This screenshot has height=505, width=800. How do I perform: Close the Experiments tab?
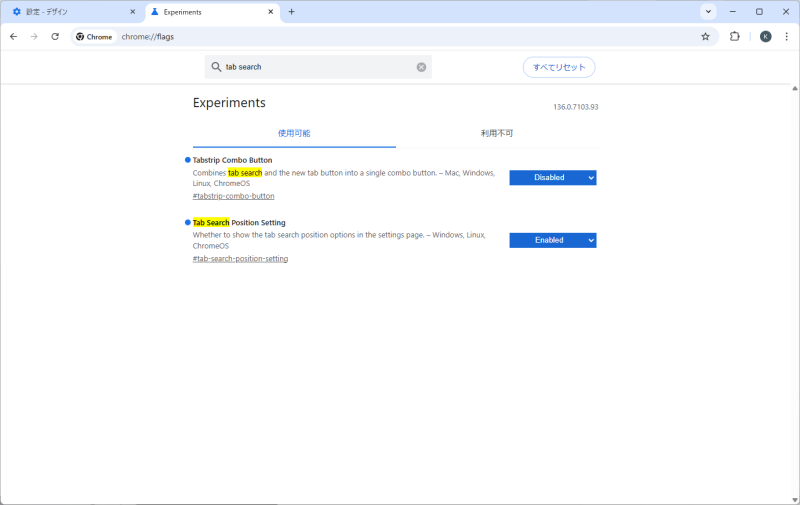(270, 12)
